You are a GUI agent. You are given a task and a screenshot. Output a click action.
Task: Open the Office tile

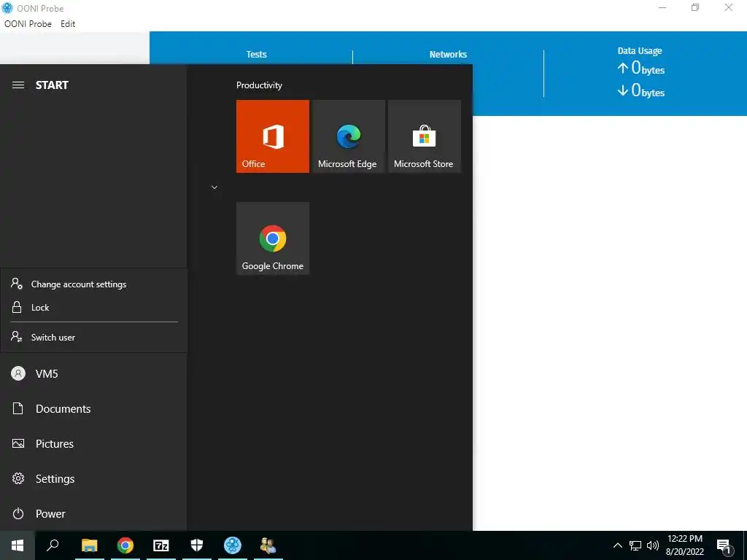pyautogui.click(x=273, y=136)
